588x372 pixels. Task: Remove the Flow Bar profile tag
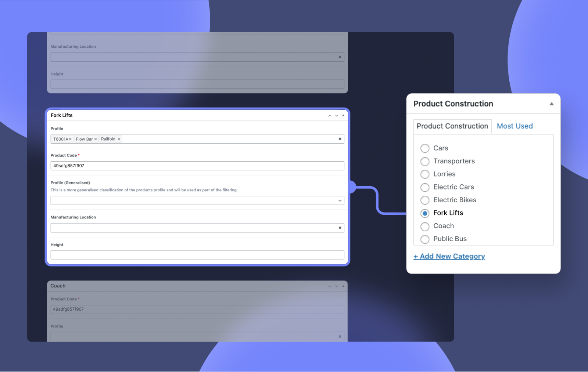96,139
